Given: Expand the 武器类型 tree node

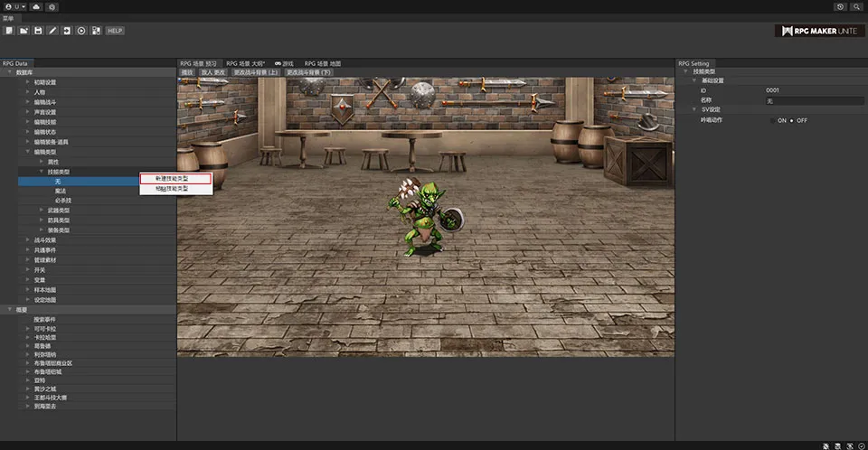Looking at the screenshot, I should tap(42, 210).
